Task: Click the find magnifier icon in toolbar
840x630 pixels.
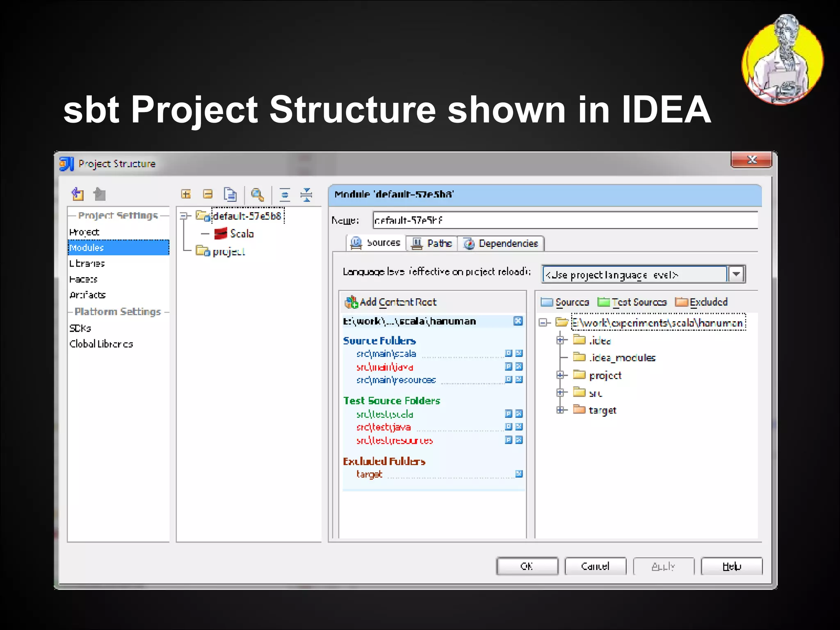Action: (x=258, y=194)
